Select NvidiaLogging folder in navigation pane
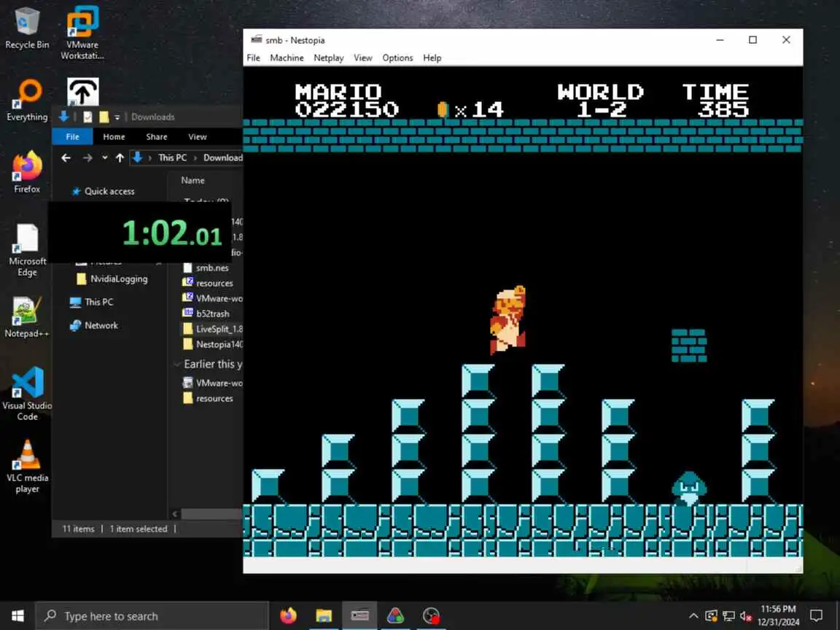 pyautogui.click(x=112, y=279)
